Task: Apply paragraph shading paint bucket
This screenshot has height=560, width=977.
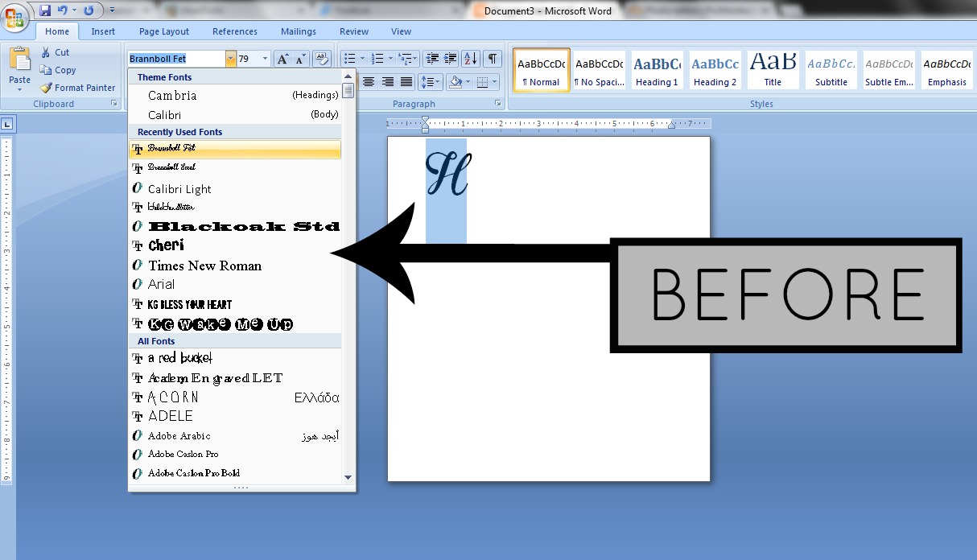Action: pos(456,82)
